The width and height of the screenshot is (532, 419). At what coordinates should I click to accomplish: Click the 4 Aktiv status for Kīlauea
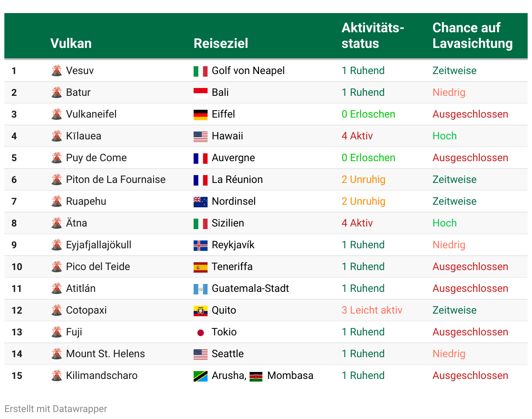(357, 136)
